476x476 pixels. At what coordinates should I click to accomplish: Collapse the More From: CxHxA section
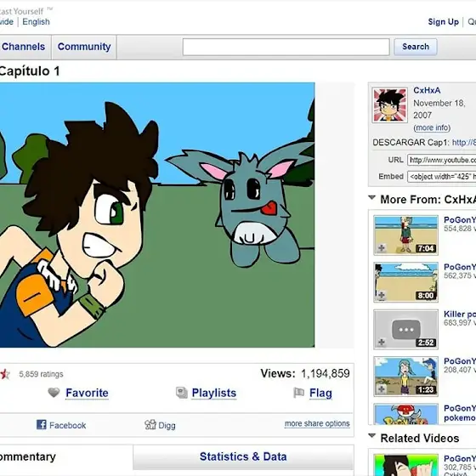(x=372, y=197)
